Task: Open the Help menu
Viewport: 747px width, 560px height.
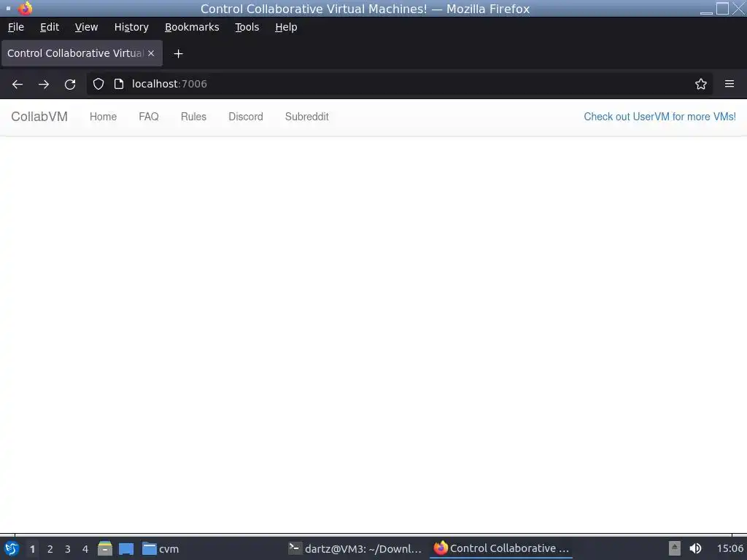Action: pyautogui.click(x=286, y=27)
